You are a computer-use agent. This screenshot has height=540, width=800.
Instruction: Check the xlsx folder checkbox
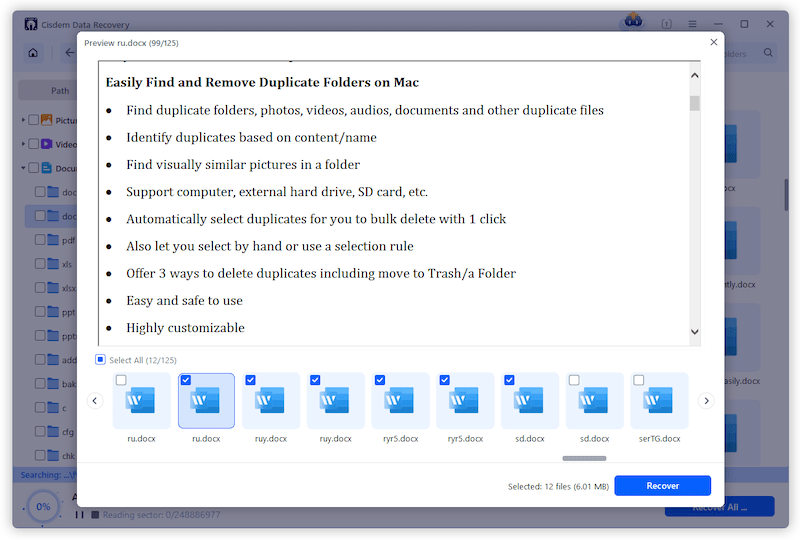40,288
